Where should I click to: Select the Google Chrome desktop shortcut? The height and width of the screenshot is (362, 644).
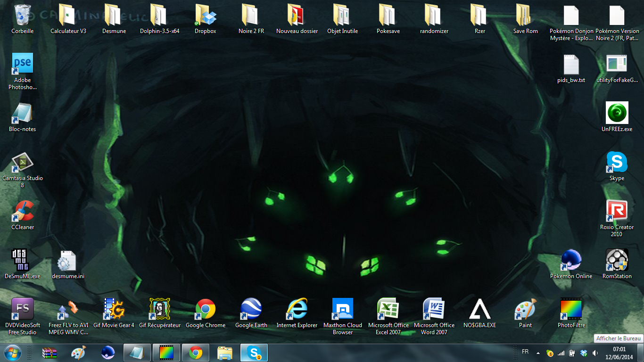[205, 313]
